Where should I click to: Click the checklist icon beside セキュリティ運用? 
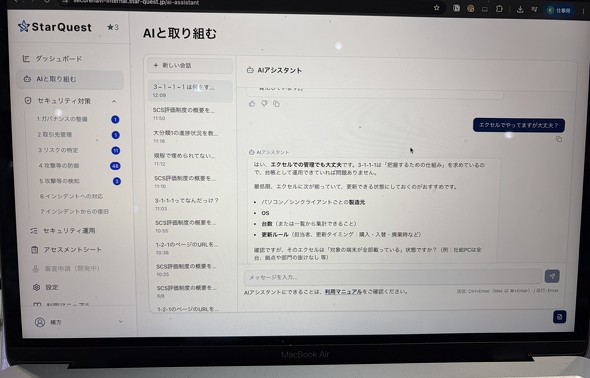(x=34, y=231)
